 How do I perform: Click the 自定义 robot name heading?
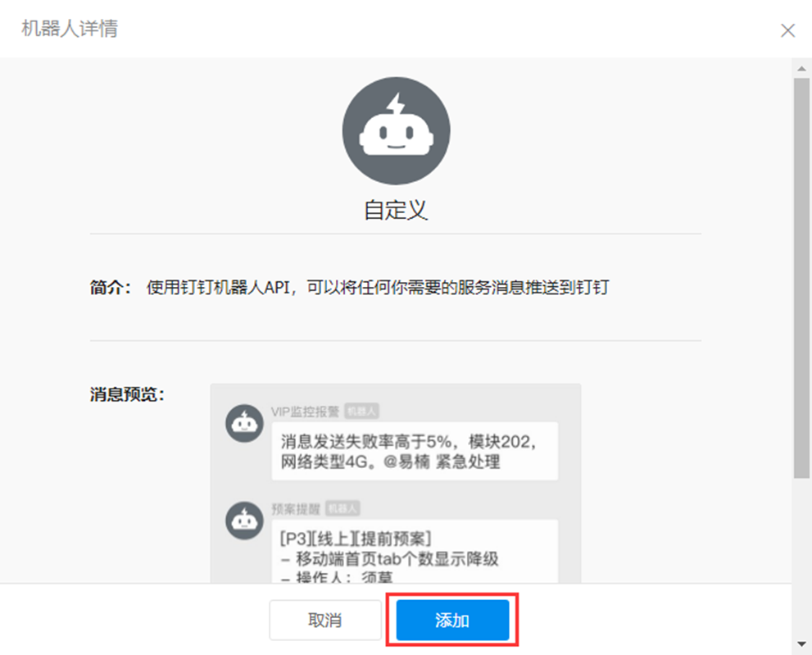pyautogui.click(x=396, y=210)
